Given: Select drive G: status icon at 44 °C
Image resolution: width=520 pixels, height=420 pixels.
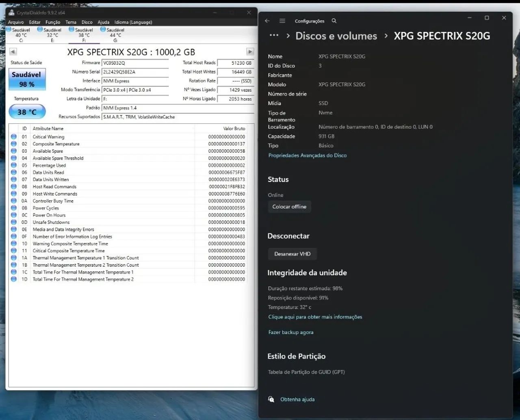Looking at the screenshot, I should (x=103, y=29).
